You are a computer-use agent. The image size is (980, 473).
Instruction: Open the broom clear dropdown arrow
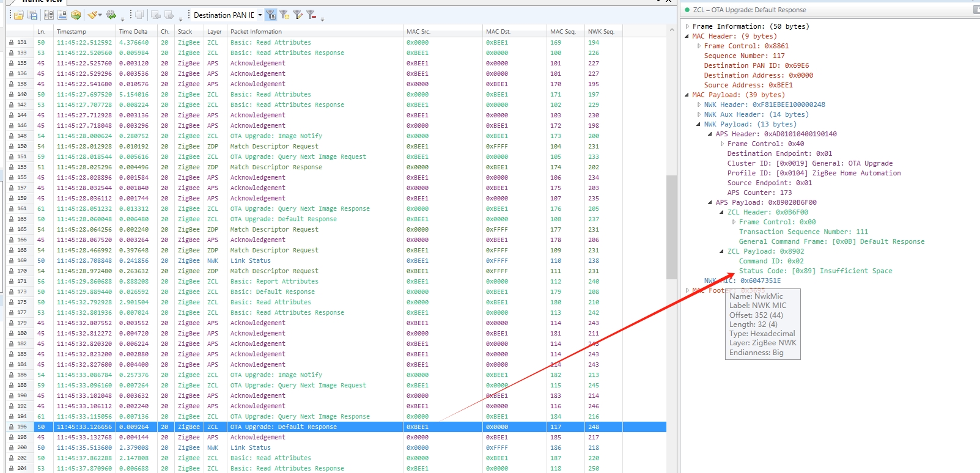(100, 15)
